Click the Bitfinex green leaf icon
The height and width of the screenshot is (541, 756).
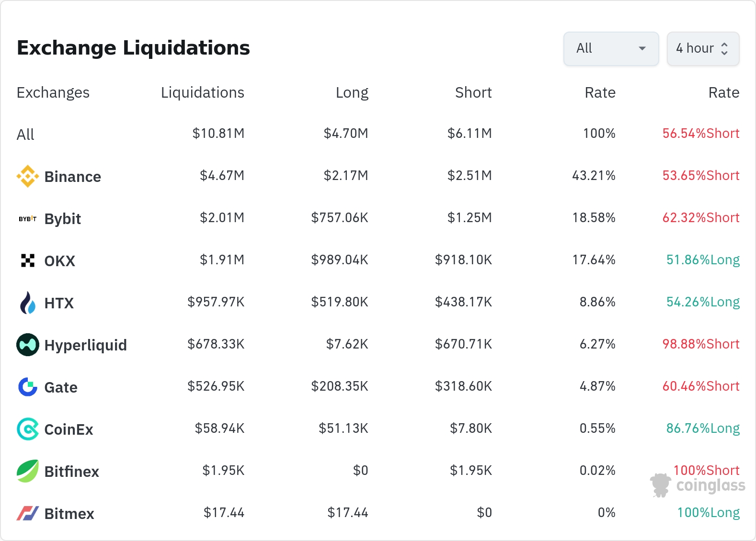pos(27,471)
